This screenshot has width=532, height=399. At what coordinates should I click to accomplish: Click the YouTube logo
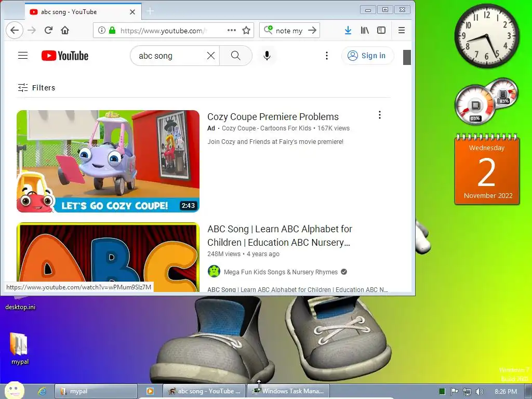[x=65, y=56]
